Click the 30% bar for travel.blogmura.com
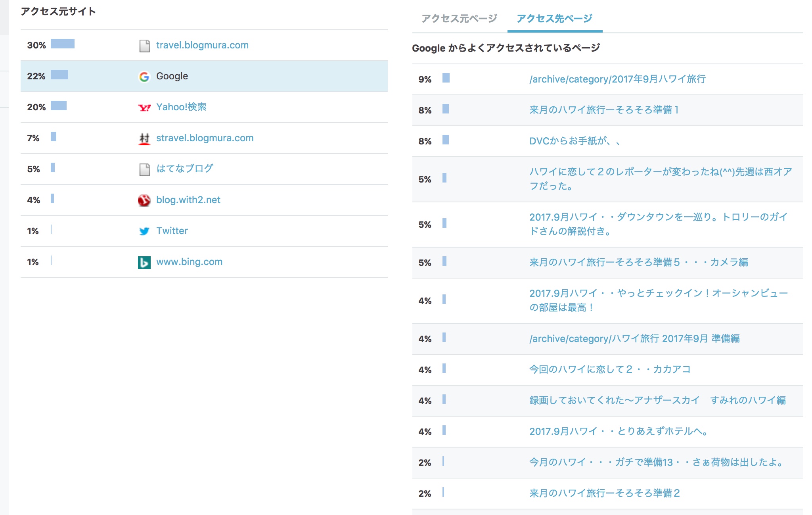Viewport: 812px width, 515px height. (63, 44)
